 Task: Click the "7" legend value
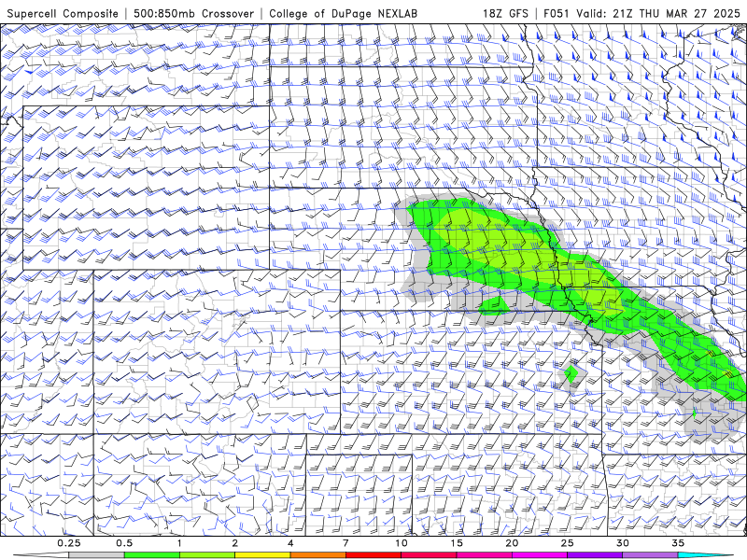pos(345,543)
